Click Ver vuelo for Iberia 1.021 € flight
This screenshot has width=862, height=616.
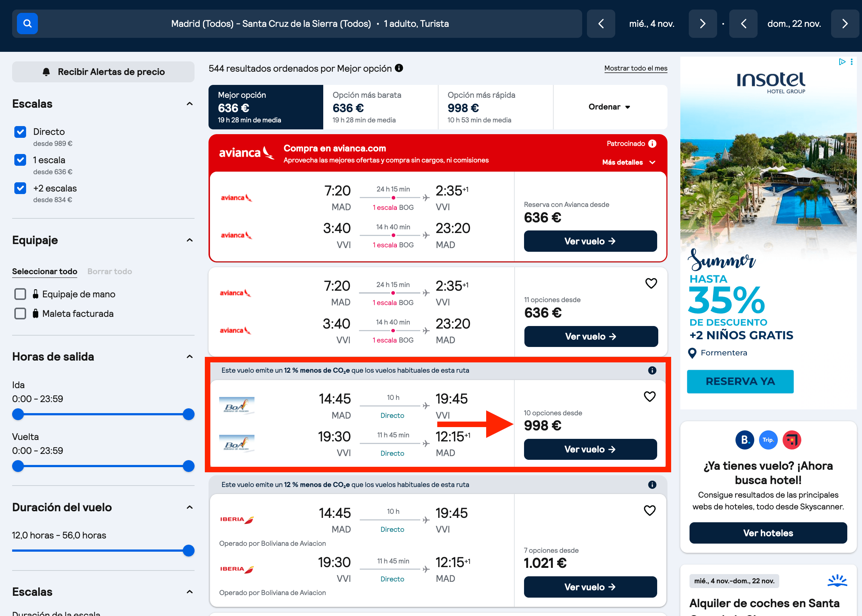(590, 587)
